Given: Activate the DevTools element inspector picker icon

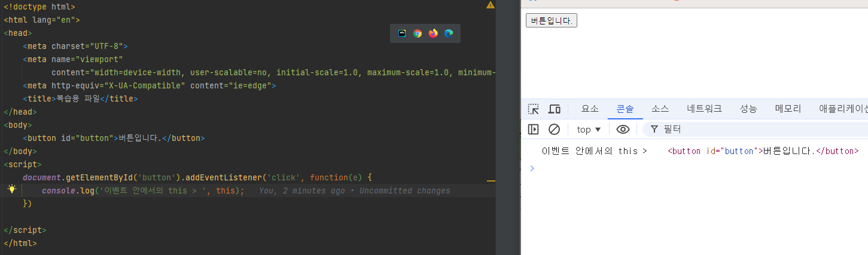Looking at the screenshot, I should pyautogui.click(x=533, y=109).
